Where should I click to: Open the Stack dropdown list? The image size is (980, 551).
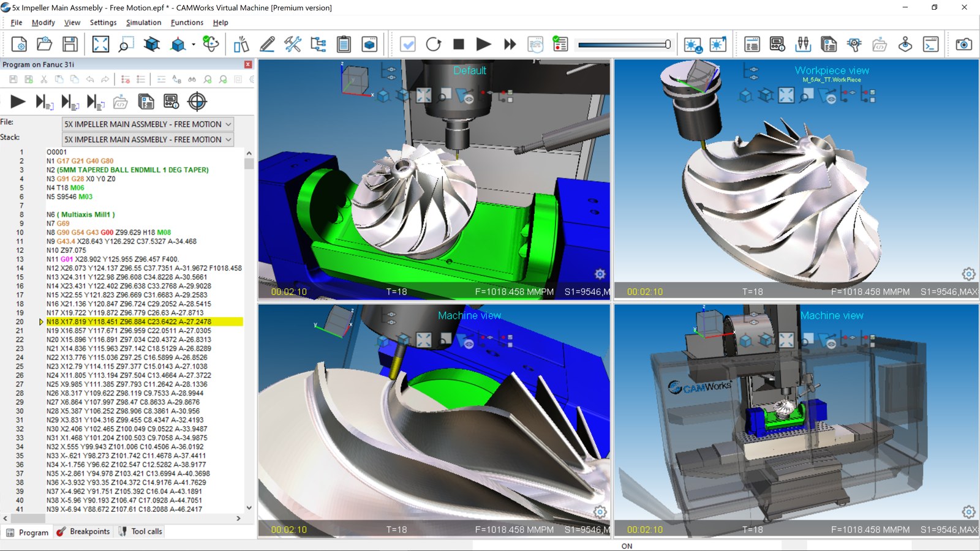coord(148,140)
